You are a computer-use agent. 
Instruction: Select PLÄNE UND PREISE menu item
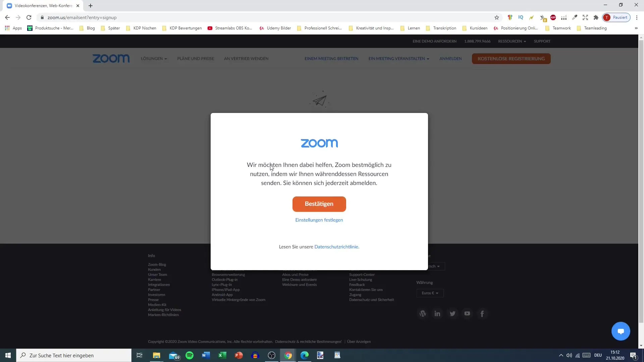coord(196,58)
